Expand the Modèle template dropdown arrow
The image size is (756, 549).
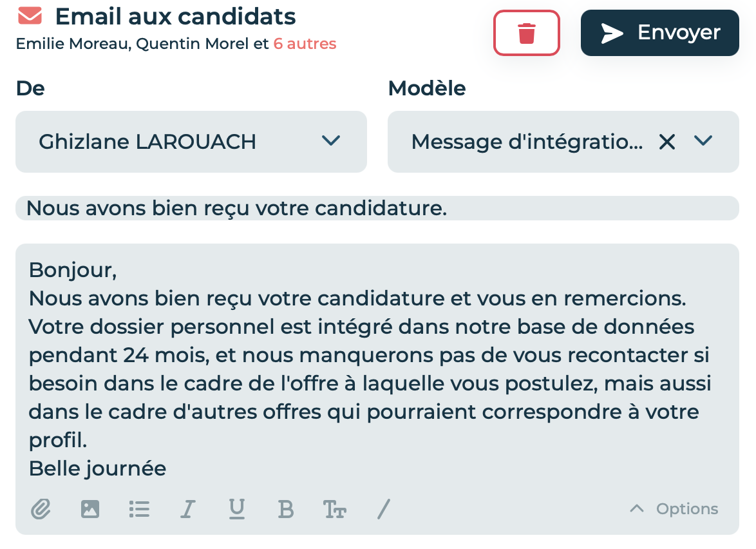coord(703,141)
